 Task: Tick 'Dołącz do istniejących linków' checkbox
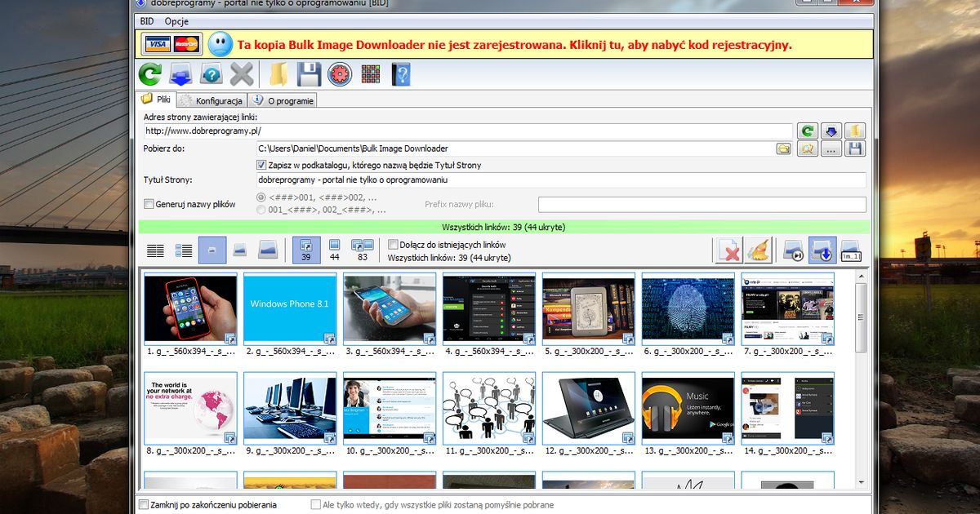[393, 244]
